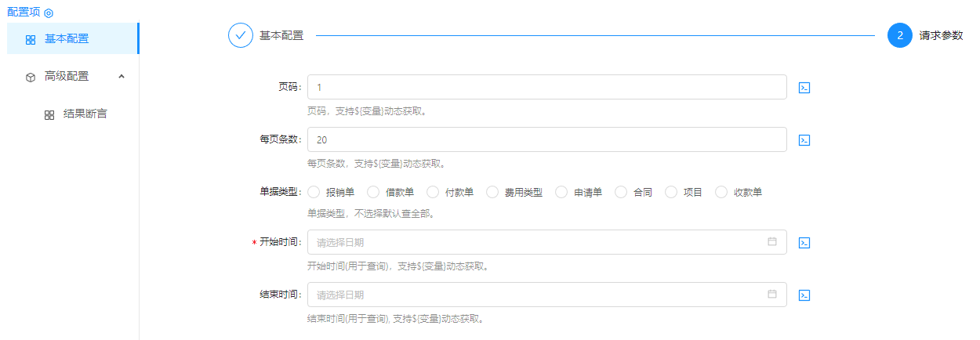
Task: Click variable icon next to 页码 field
Action: click(804, 88)
